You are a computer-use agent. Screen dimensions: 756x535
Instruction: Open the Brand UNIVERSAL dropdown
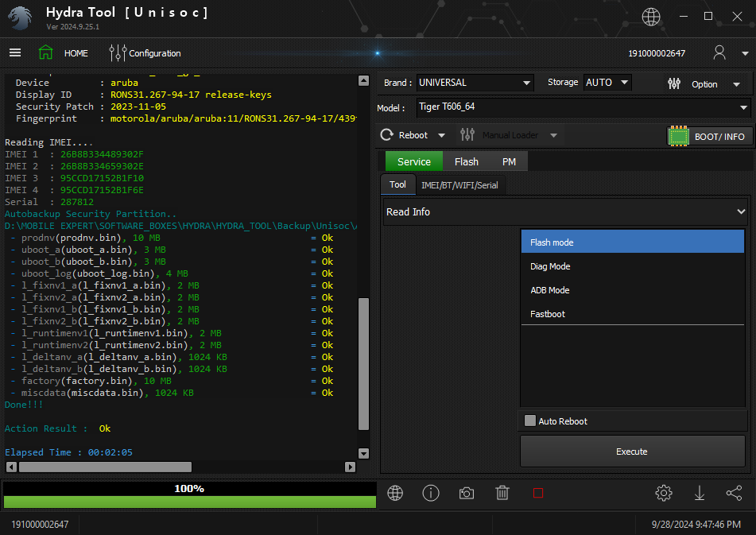pyautogui.click(x=475, y=83)
